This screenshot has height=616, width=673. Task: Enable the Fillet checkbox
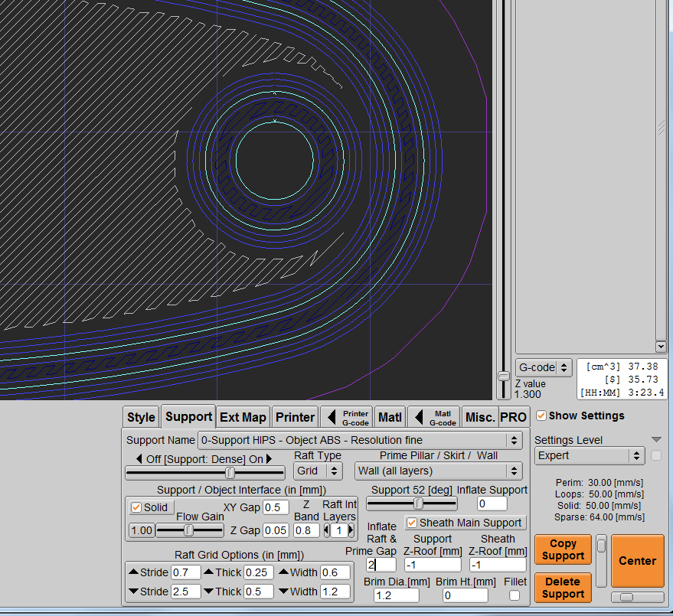click(515, 595)
